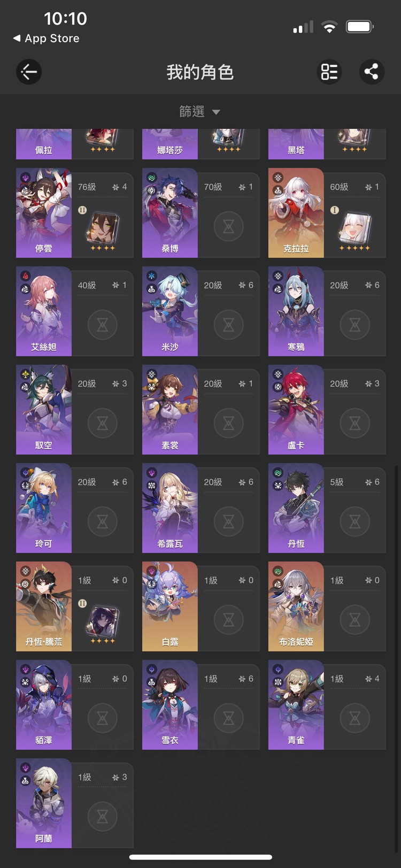Tap empty light cone slot of 寒鴉
401x868 pixels.
[x=355, y=325]
